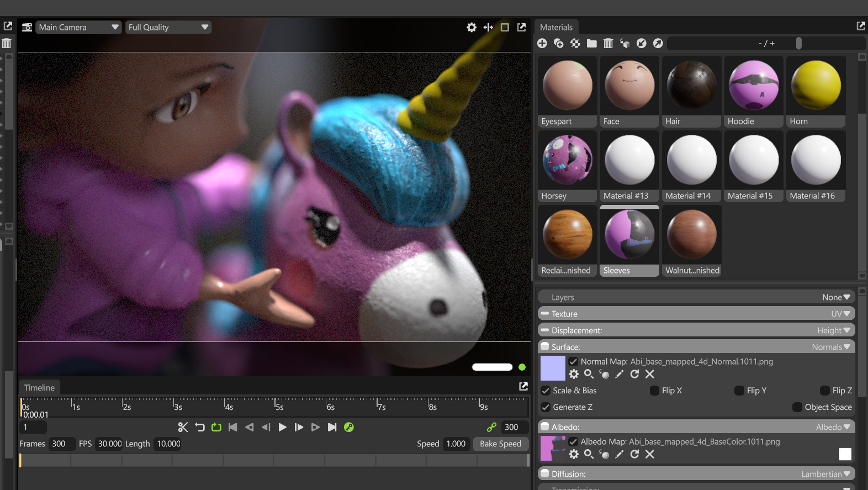Open the Texture UV dropdown
This screenshot has height=490, width=868.
(841, 314)
